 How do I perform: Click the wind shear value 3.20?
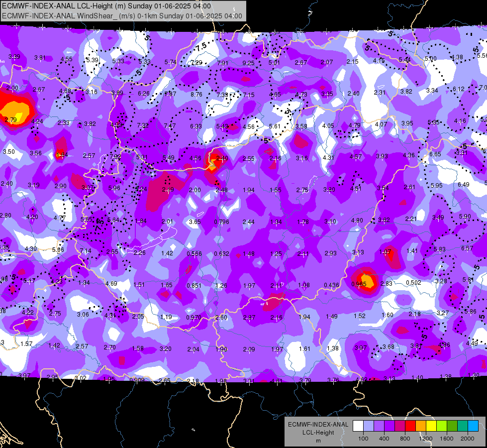pyautogui.click(x=165, y=349)
